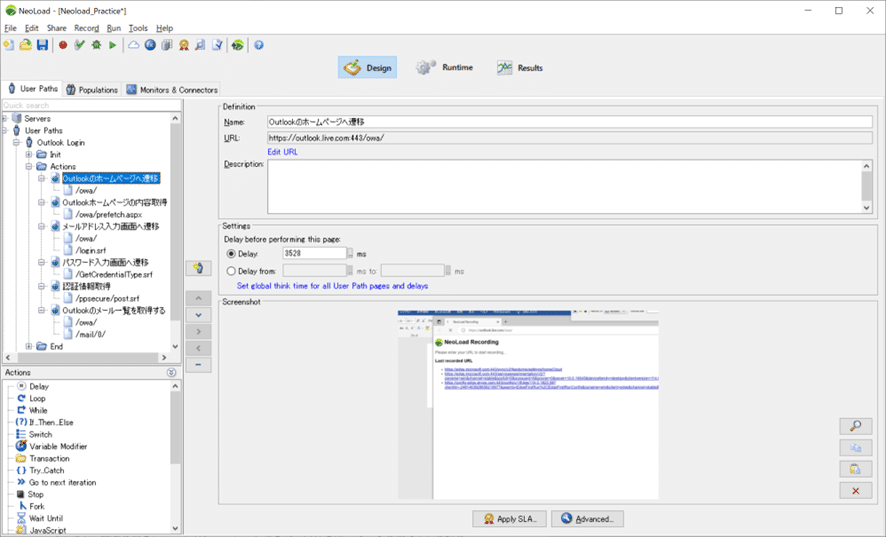Click the Open project folder icon
The height and width of the screenshot is (537, 886).
pos(25,45)
